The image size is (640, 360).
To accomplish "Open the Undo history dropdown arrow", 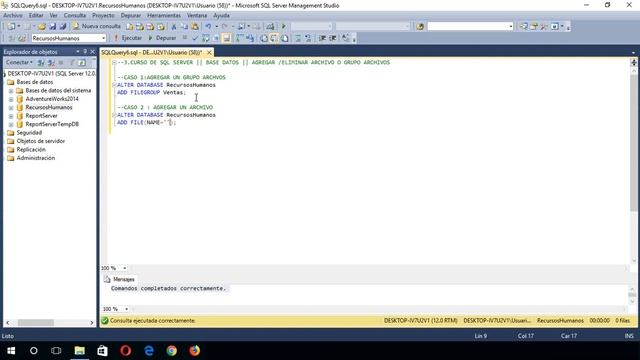I will click(x=216, y=27).
